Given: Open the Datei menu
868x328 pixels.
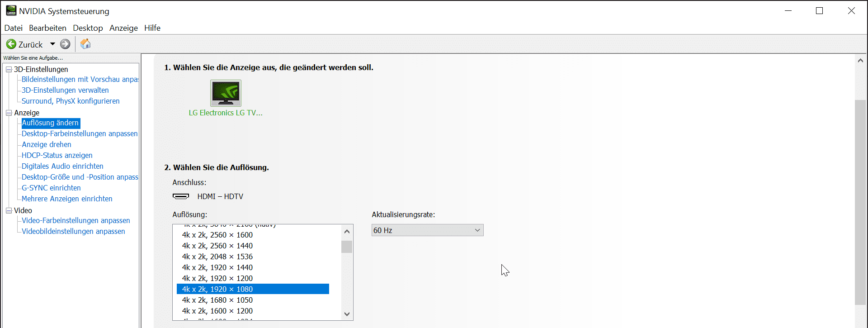Looking at the screenshot, I should (14, 28).
